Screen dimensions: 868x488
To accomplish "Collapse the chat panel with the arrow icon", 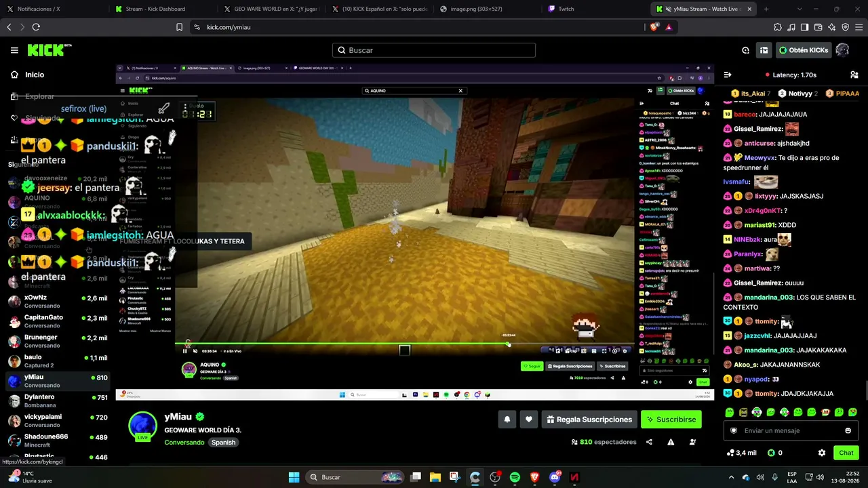I will (x=728, y=75).
